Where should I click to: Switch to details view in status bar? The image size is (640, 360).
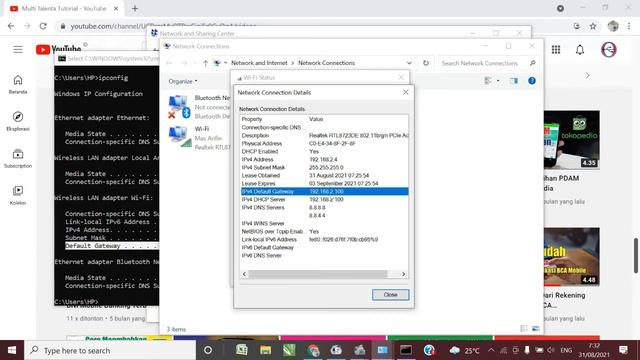tap(524, 329)
